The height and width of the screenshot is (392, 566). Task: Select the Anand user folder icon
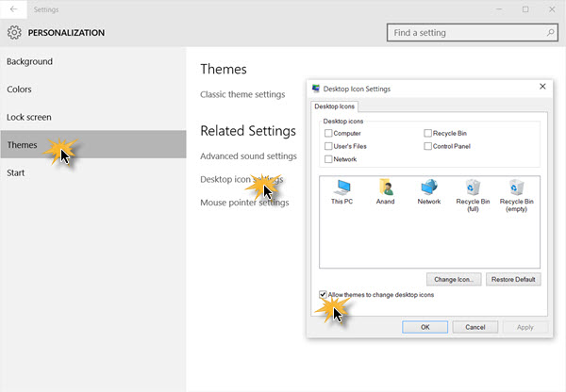[x=385, y=192]
